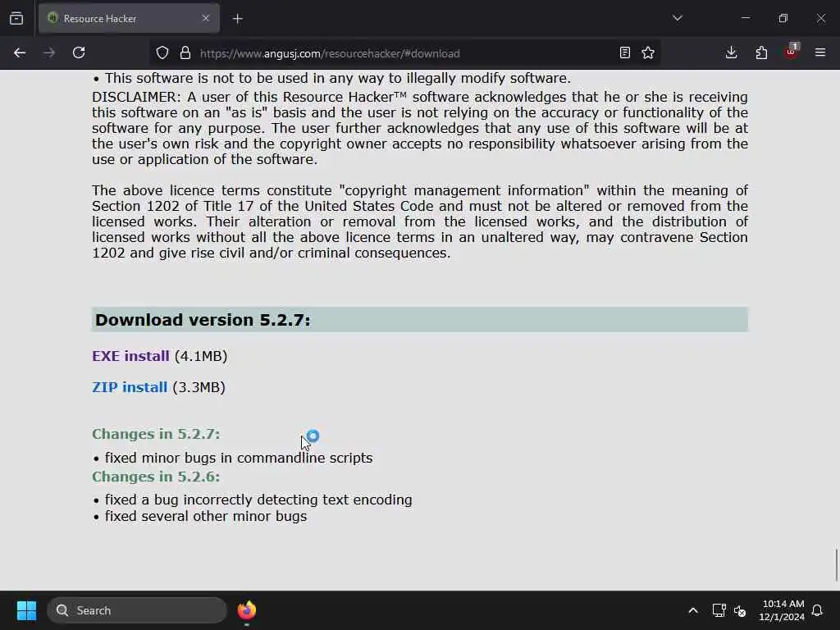Viewport: 840px width, 630px height.
Task: Bookmark this page with the star icon
Action: point(648,52)
